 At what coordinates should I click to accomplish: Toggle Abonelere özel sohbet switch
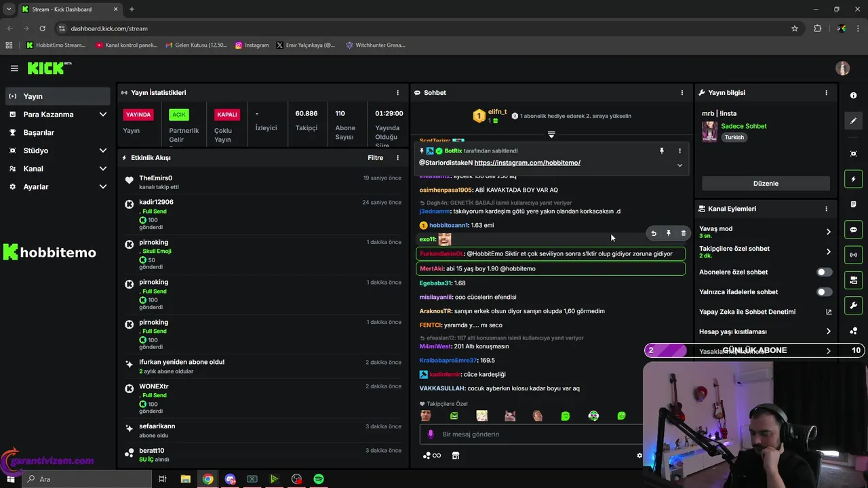824,272
